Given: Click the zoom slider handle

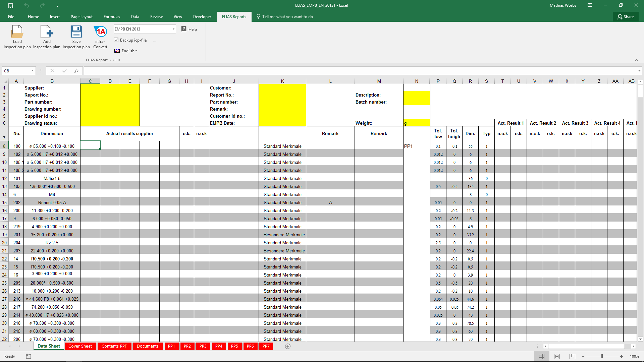Looking at the screenshot, I should coord(602,356).
